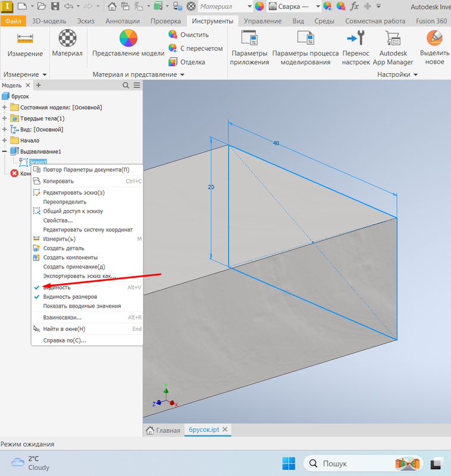Click the fx parameters icon
This screenshot has width=451, height=476.
(x=354, y=6)
